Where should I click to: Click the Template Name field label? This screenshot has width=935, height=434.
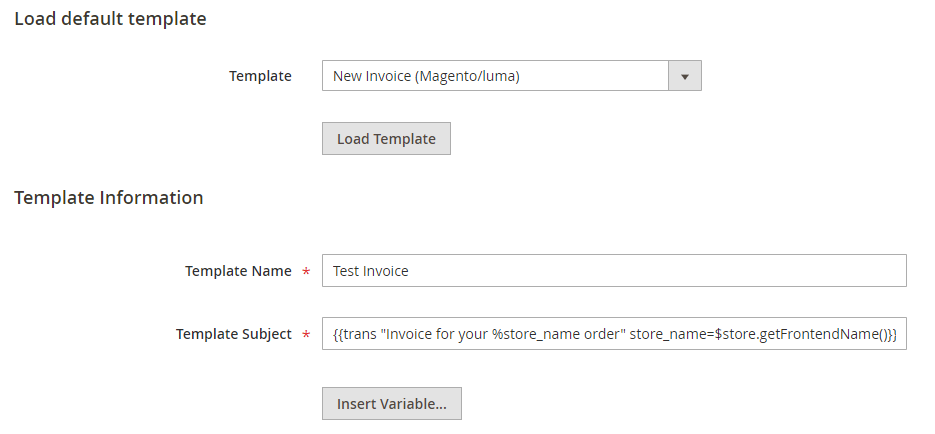coord(238,271)
